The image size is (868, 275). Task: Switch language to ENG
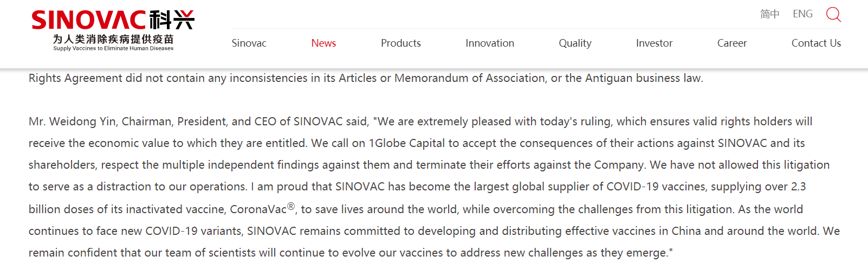click(x=802, y=14)
